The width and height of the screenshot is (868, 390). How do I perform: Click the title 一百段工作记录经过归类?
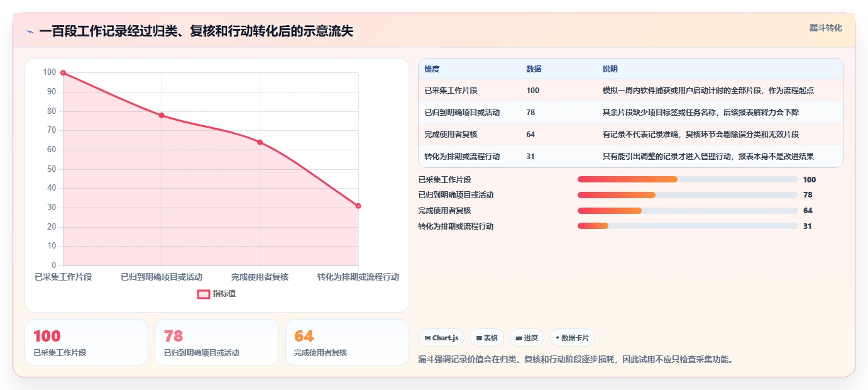[196, 31]
